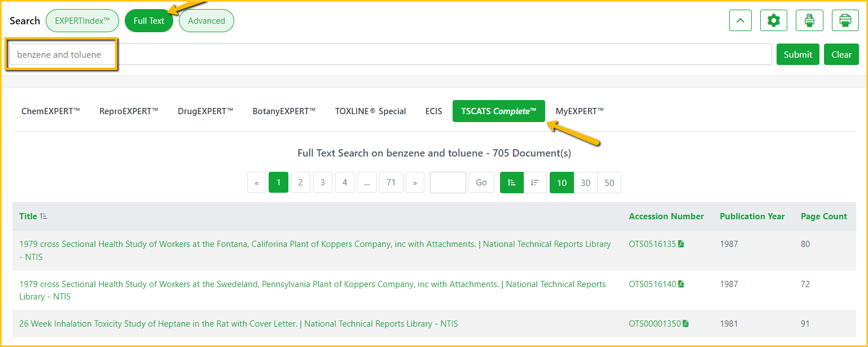Sort by the Title column sort icon

tap(44, 216)
